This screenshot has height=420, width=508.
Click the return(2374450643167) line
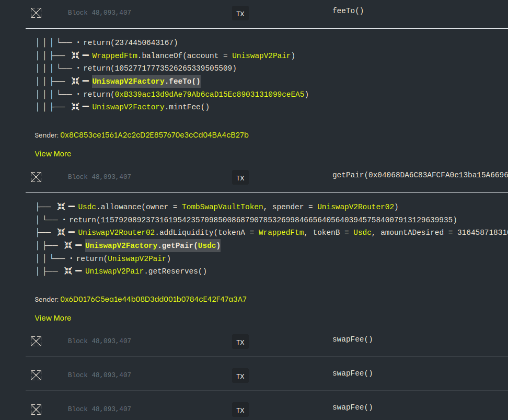(131, 42)
